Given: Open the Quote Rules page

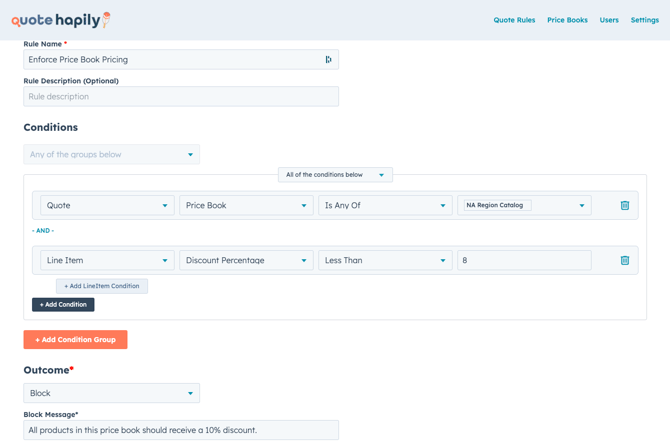Looking at the screenshot, I should [x=514, y=20].
